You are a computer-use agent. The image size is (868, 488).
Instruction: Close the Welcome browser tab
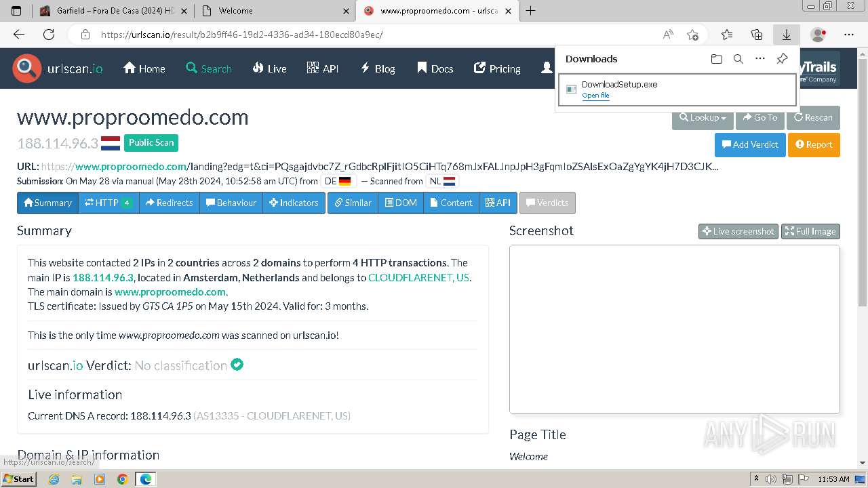click(346, 11)
